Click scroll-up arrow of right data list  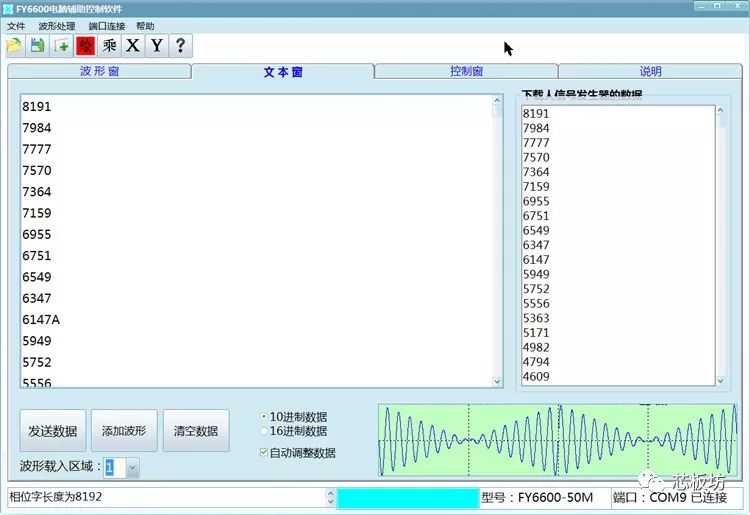click(720, 110)
